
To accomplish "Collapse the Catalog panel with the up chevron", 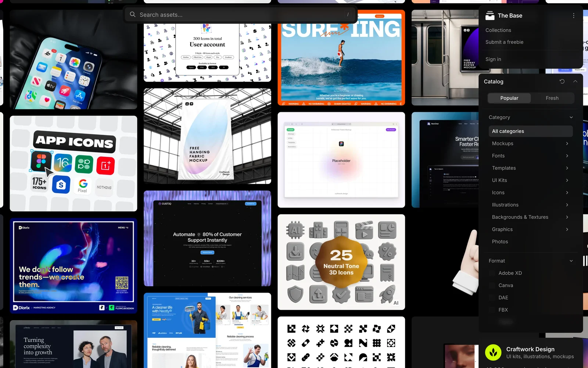I will click(x=575, y=81).
